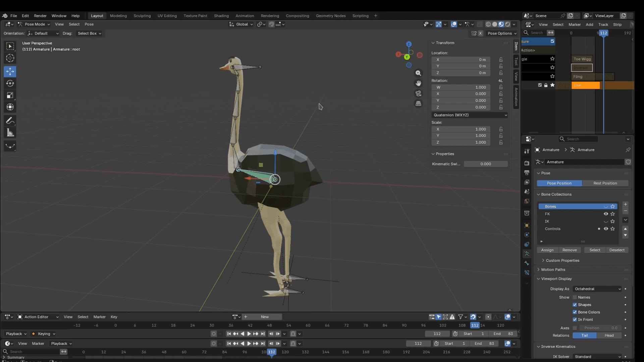Activate the Annotate tool

(x=10, y=120)
